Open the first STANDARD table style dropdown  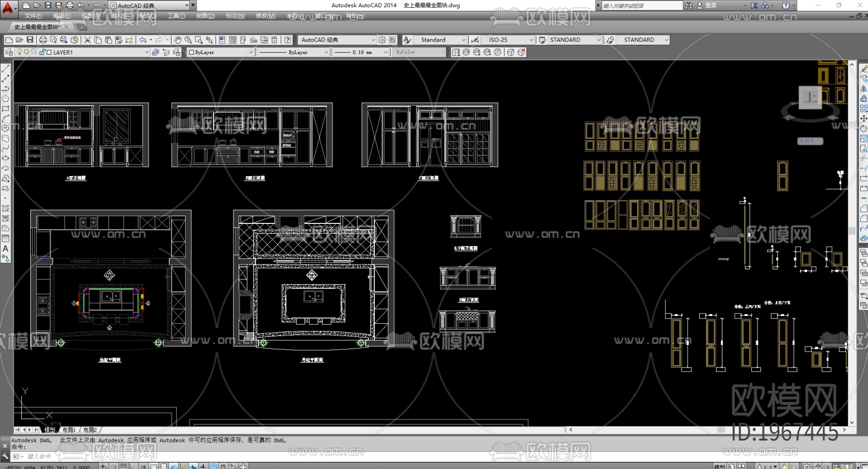tap(599, 40)
